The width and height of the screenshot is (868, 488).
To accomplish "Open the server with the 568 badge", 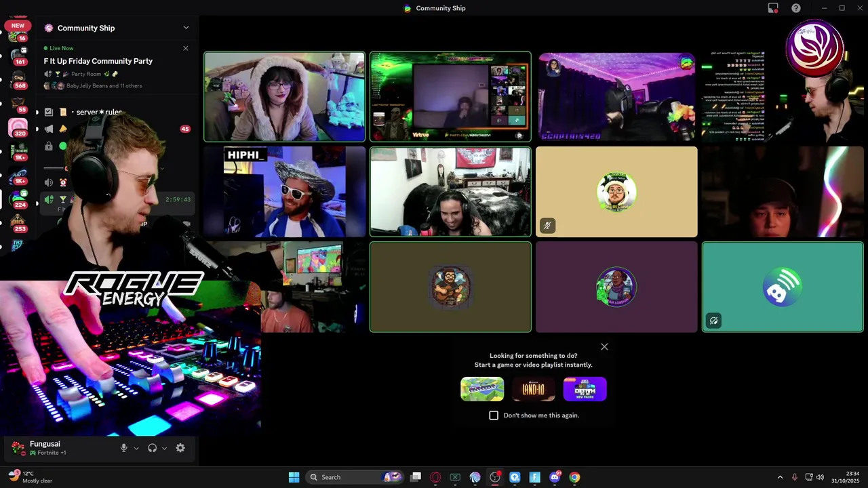I will click(18, 80).
